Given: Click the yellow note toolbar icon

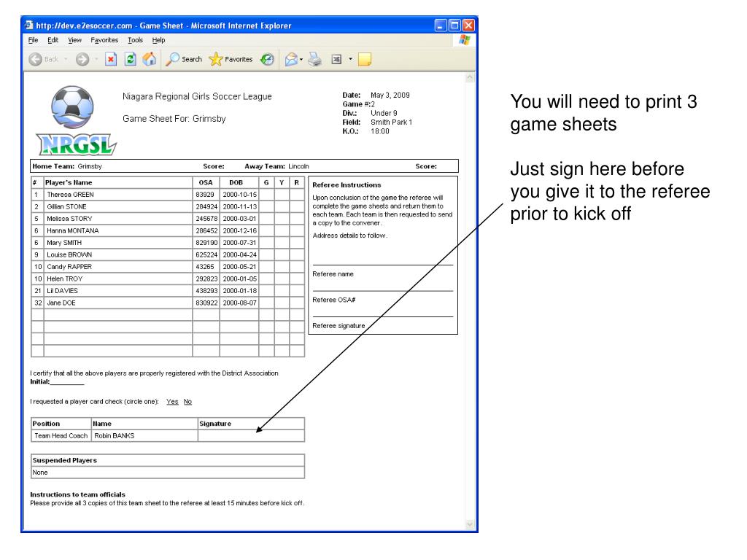Looking at the screenshot, I should 365,59.
